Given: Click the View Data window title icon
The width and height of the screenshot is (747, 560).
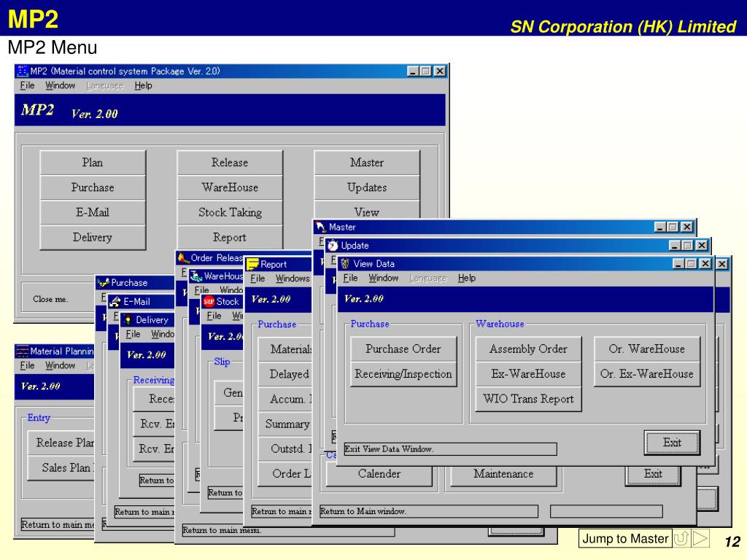Looking at the screenshot, I should (345, 263).
